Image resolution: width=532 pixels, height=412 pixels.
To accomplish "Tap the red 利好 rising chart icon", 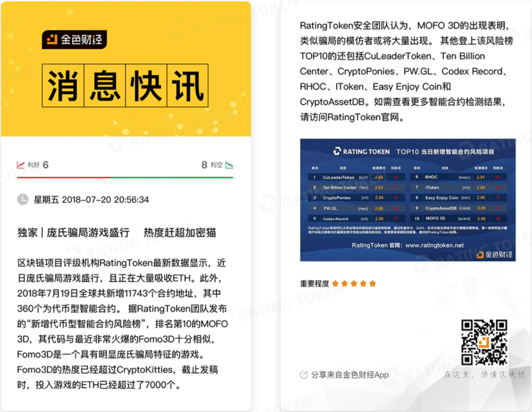I will click(x=21, y=165).
